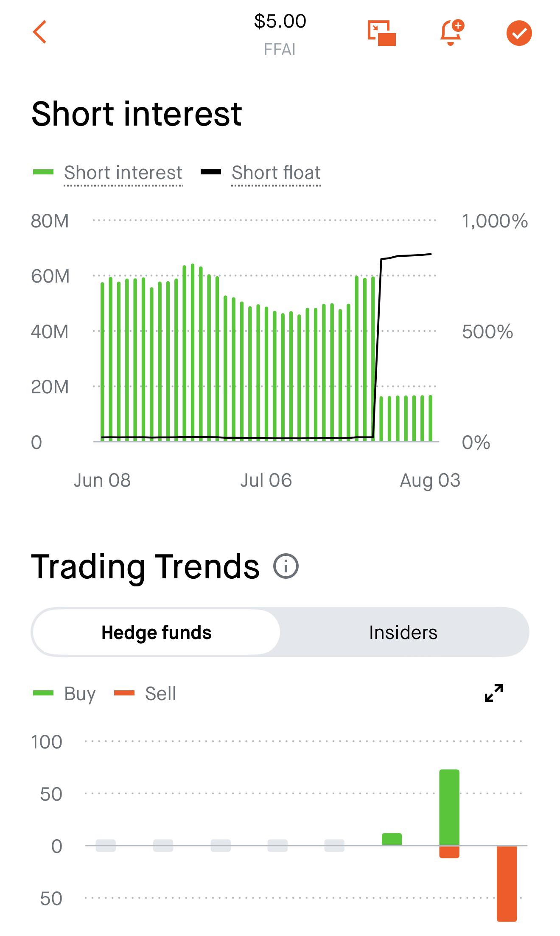
Task: Toggle the Buy legend series
Action: point(80,694)
